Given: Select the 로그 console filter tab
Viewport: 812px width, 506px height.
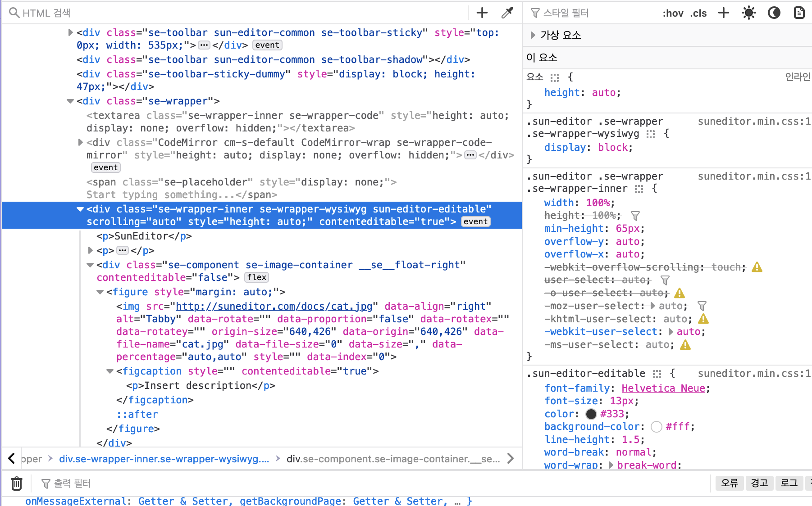Looking at the screenshot, I should [x=789, y=483].
